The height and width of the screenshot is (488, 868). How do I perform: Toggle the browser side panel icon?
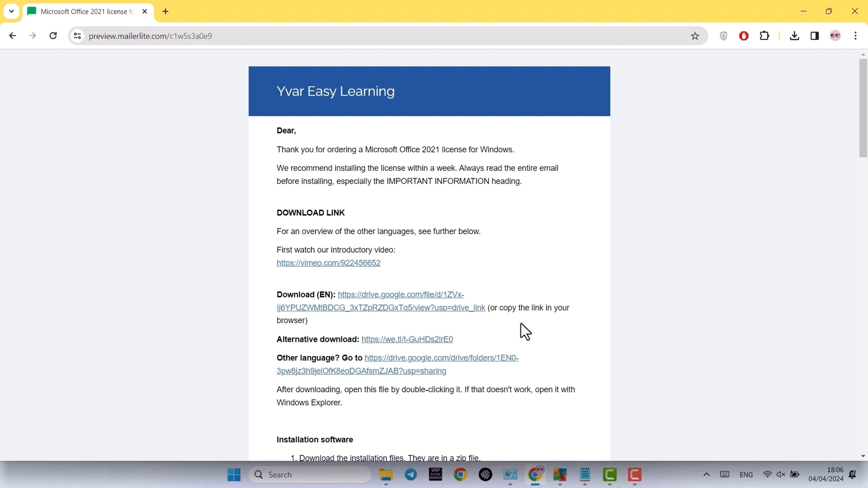pyautogui.click(x=814, y=36)
